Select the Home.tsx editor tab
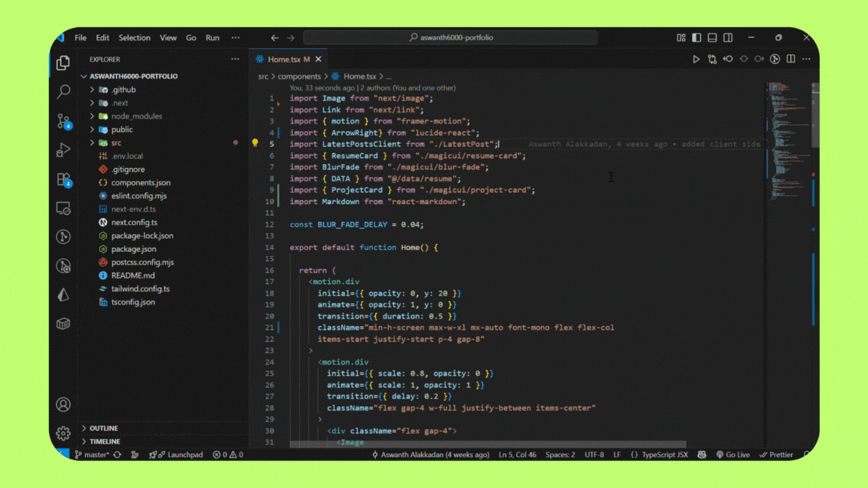Screen dimensions: 868x488 (283, 59)
